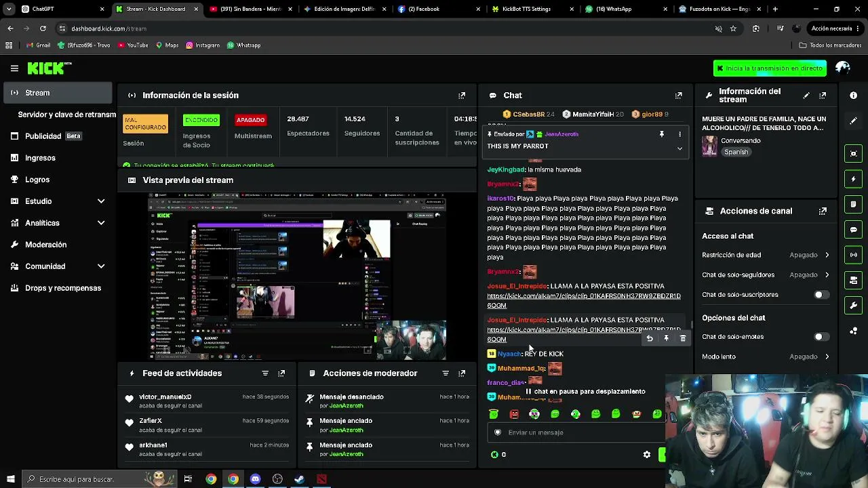Screen dimensions: 868x488
Task: Pop out the Feed de actividades panel
Action: coord(281,373)
